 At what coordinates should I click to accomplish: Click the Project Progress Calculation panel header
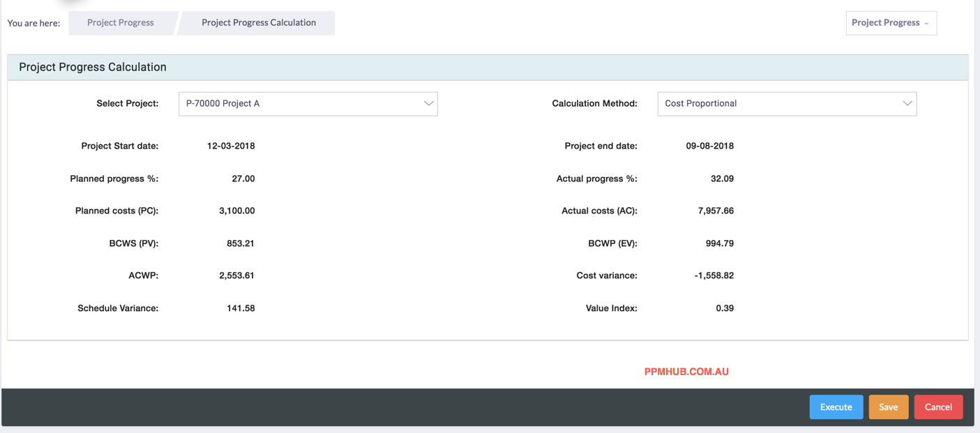tap(93, 67)
